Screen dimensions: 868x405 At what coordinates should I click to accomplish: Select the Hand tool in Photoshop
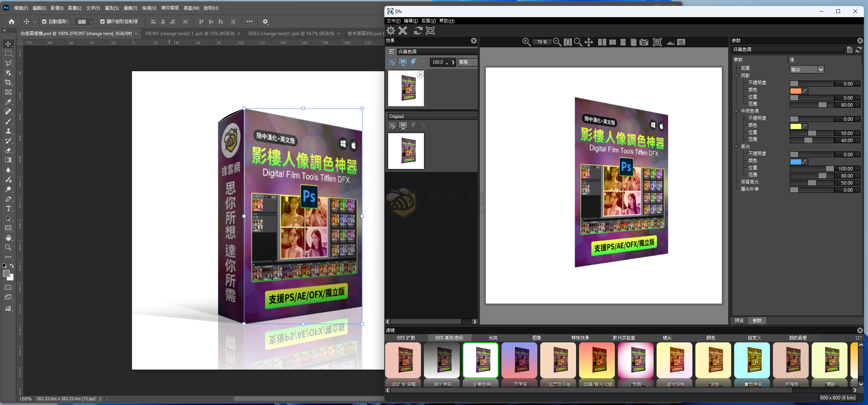8,238
